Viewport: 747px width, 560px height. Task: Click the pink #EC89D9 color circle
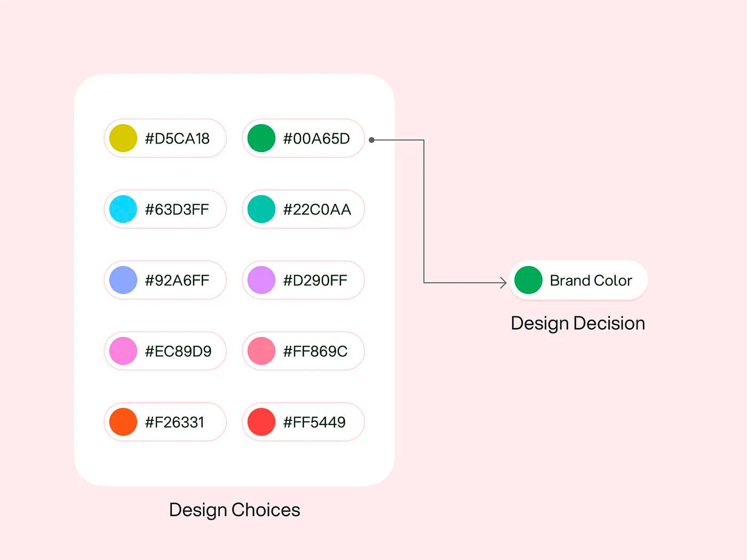[x=123, y=351]
